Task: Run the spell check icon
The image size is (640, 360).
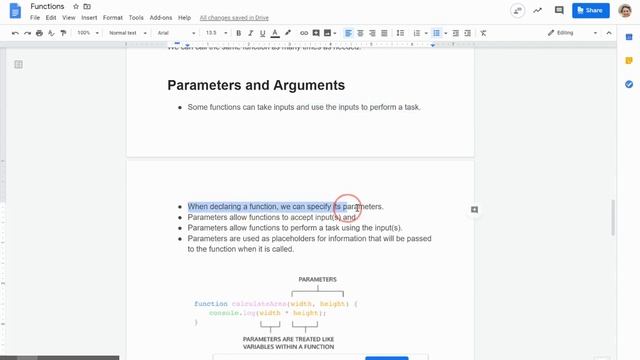Action: pyautogui.click(x=51, y=33)
